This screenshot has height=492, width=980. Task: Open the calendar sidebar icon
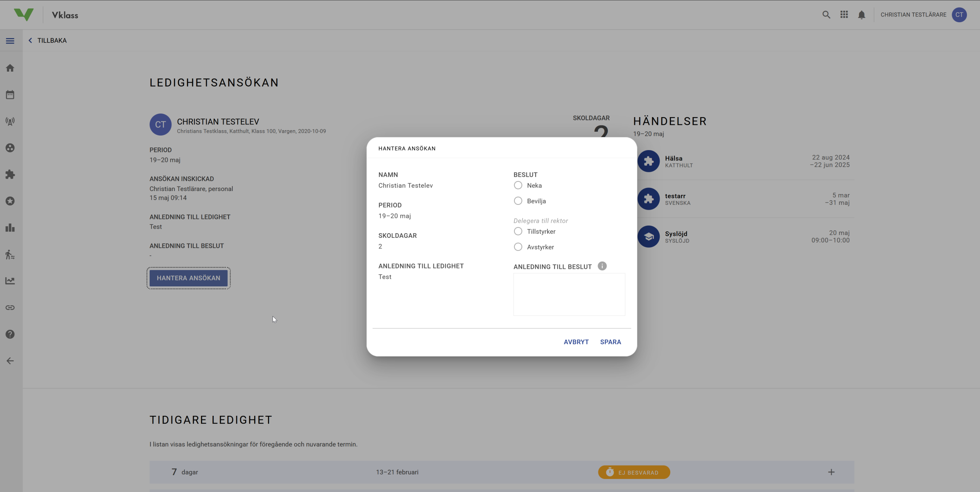tap(10, 95)
